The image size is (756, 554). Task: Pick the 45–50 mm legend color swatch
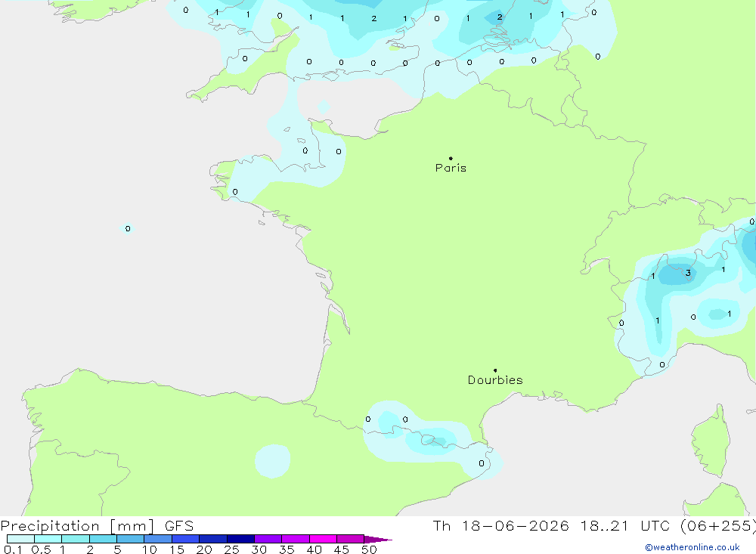[351, 539]
